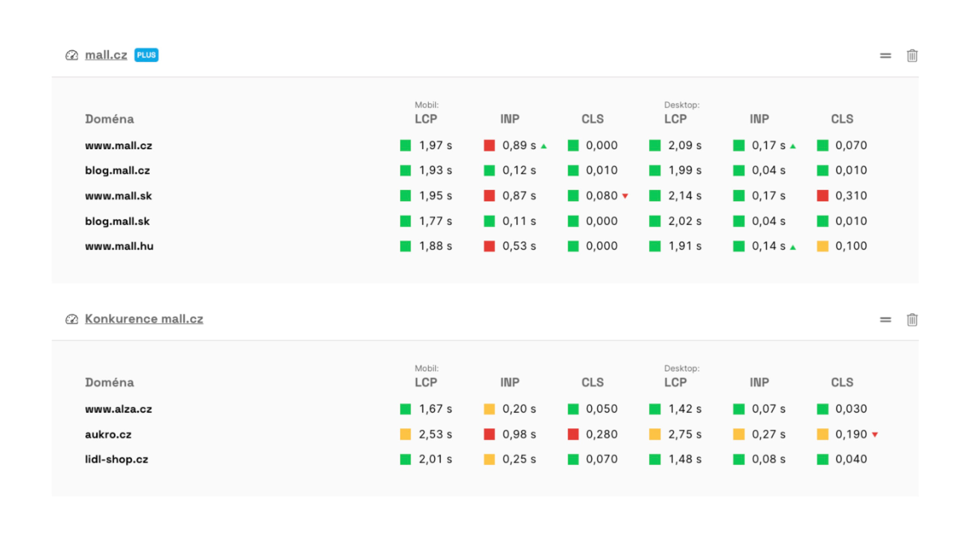This screenshot has height=548, width=980.
Task: Open the Konkurence mall.cz dashboard link
Action: tap(144, 319)
